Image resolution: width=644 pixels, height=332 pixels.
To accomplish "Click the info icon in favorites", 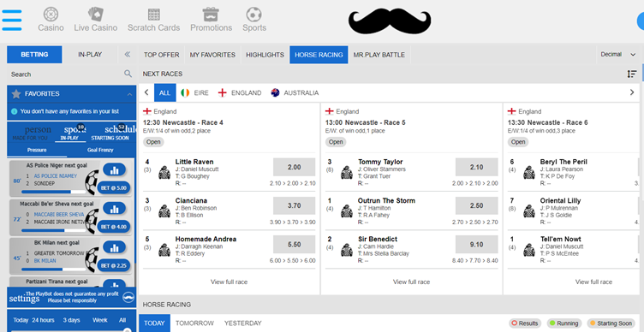I will (15, 111).
